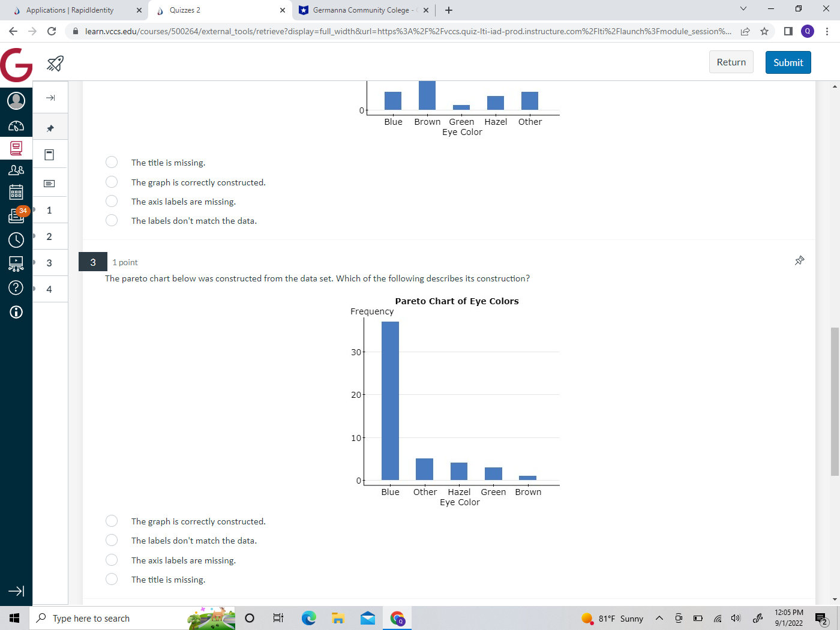
Task: Open notification center icon
Action: (821, 619)
